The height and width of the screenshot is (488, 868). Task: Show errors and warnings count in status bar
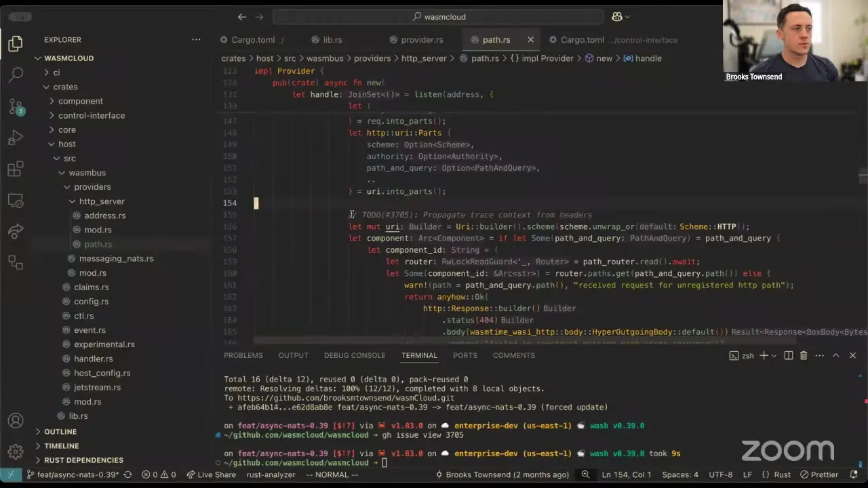pos(159,474)
